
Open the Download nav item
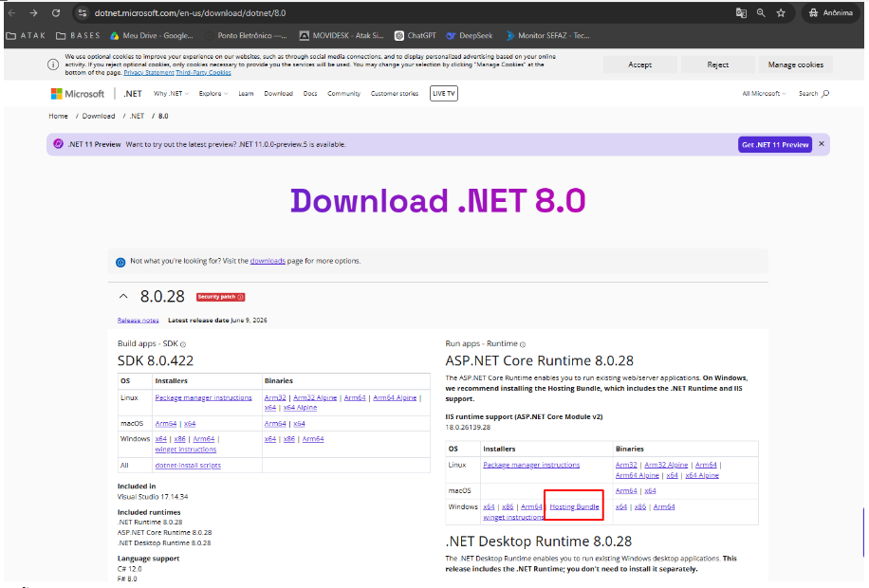[x=278, y=94]
